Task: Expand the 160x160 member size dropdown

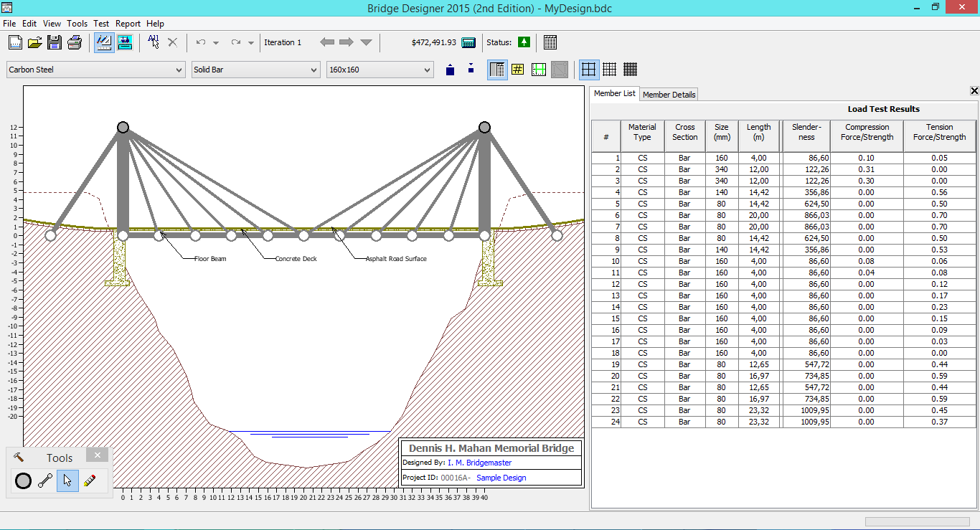Action: pos(426,69)
